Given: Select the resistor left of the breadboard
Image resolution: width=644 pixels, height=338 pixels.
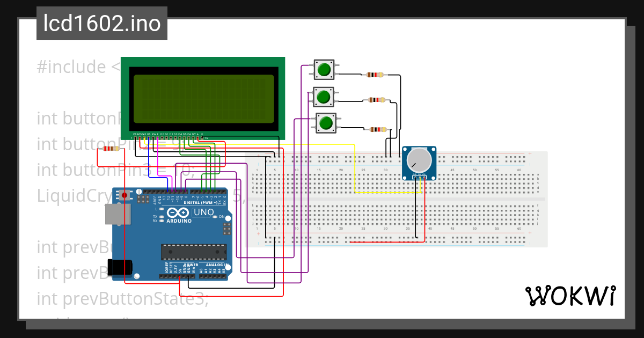Looking at the screenshot, I should 111,149.
